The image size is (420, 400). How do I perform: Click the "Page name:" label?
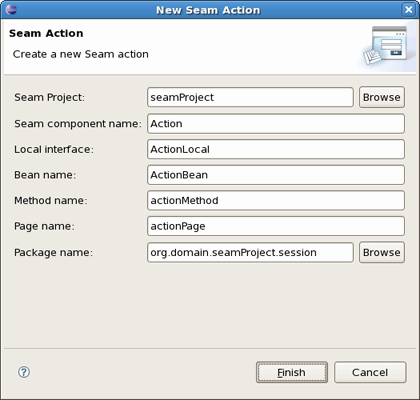(44, 226)
